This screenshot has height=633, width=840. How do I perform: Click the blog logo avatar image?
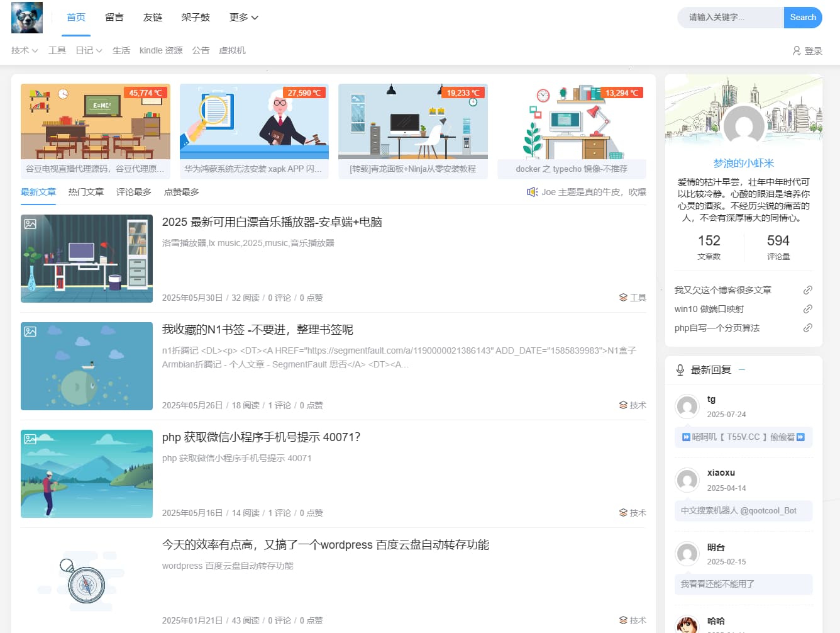27,18
